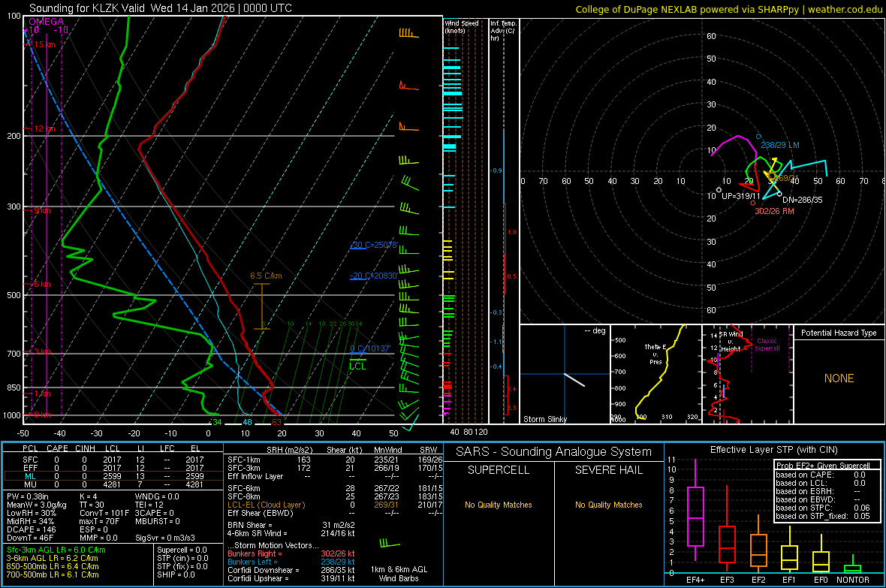Click the 'Inf. Temp. Adv.' panel header
886x588 pixels.
coord(503,30)
